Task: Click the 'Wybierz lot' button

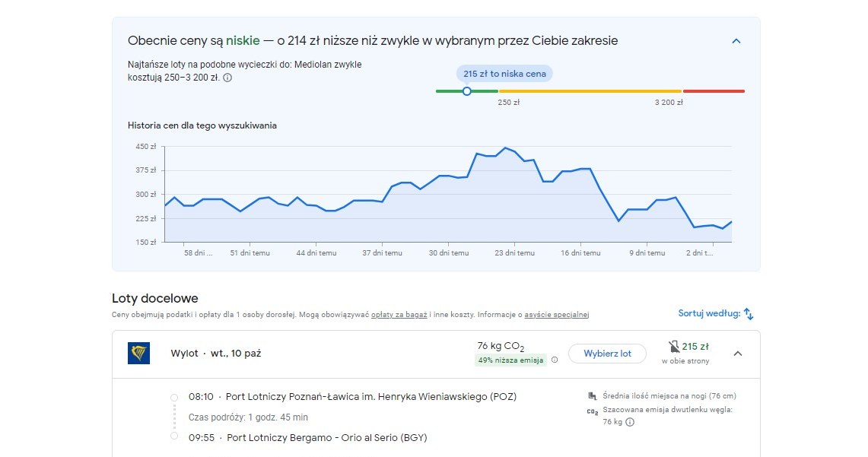Action: pos(607,354)
